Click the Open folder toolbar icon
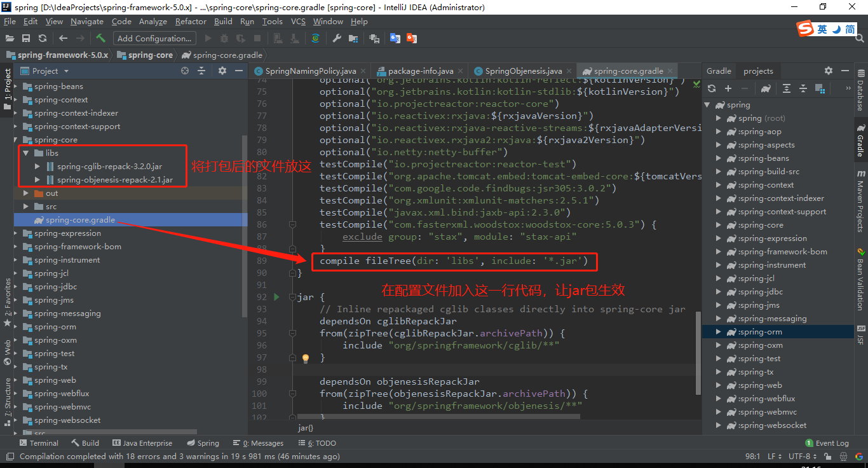868x468 pixels. coord(10,38)
